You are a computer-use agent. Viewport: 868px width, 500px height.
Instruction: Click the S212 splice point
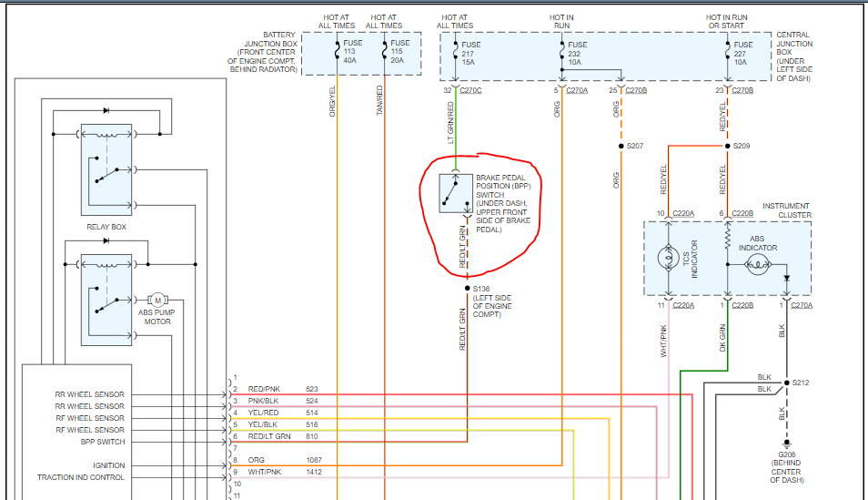point(787,383)
